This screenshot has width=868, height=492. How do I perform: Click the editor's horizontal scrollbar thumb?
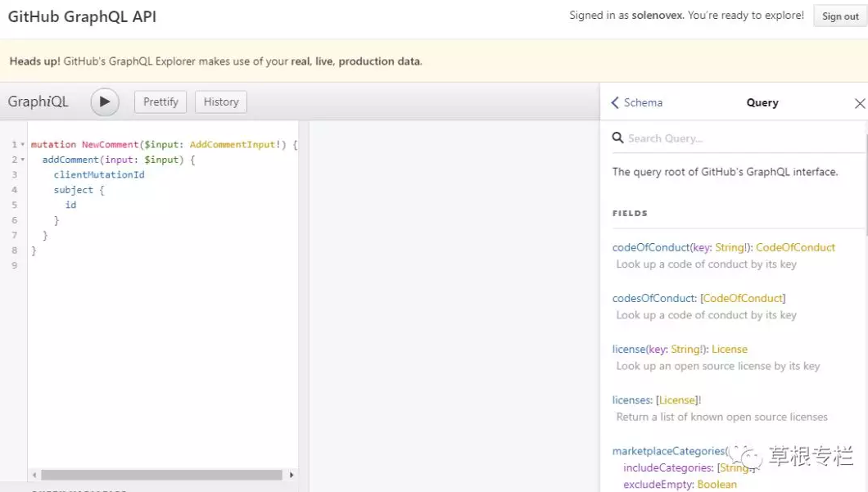coord(161,475)
